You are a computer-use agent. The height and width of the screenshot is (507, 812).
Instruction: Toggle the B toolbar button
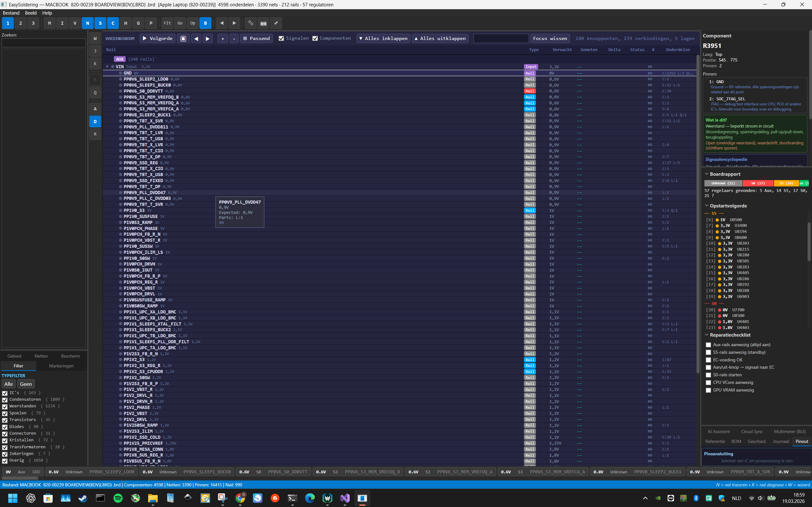coord(205,23)
